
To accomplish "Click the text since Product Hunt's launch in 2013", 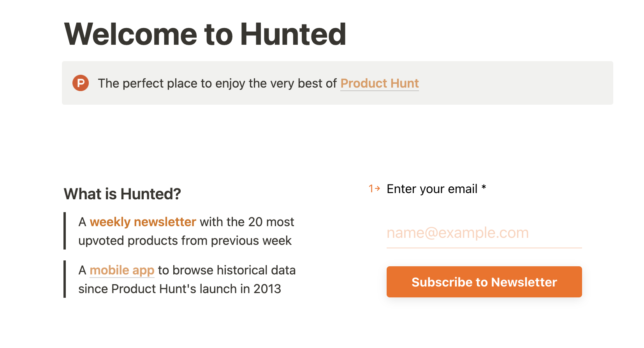I will tap(179, 289).
